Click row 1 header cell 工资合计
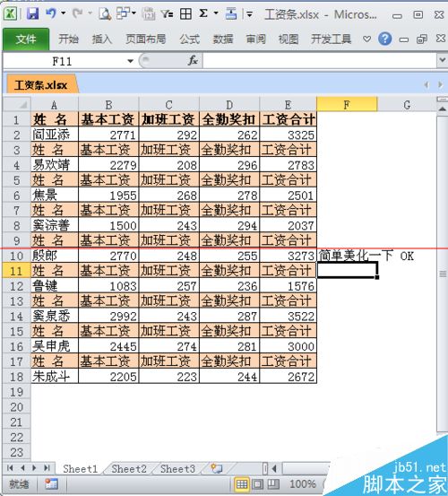 pos(289,119)
